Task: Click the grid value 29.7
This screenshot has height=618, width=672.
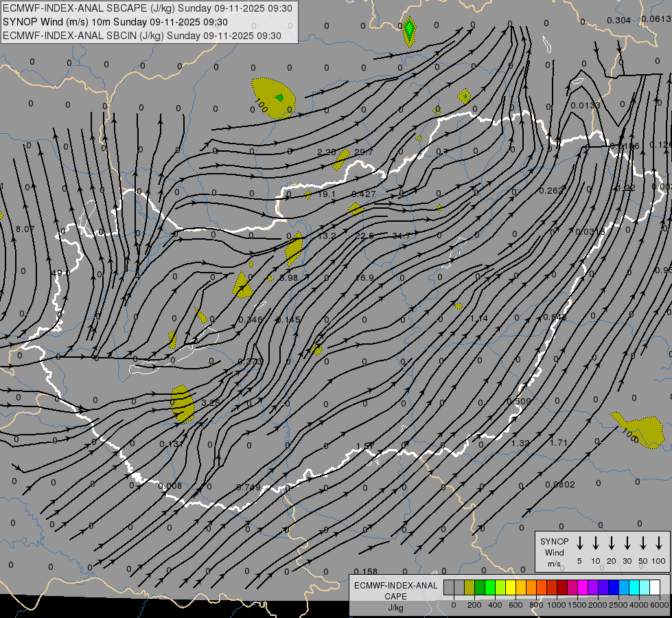Action: coord(364,152)
